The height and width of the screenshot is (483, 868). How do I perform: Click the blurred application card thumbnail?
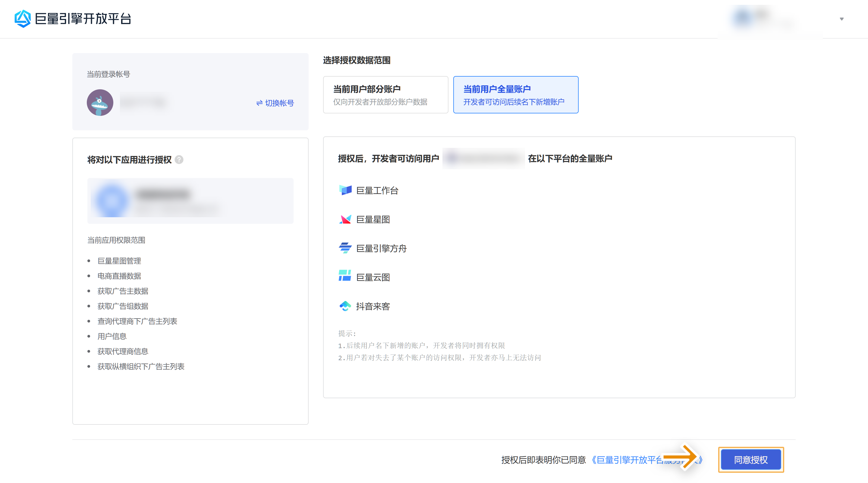tap(112, 200)
